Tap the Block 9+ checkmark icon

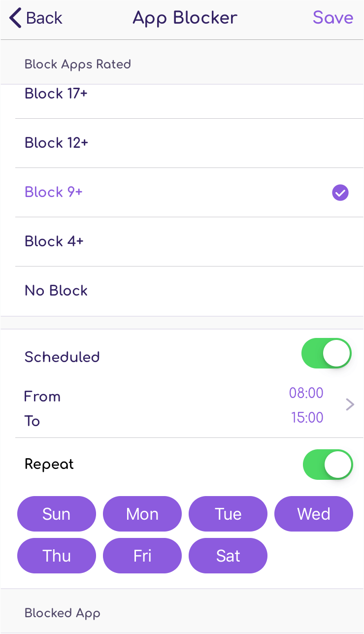coord(340,193)
